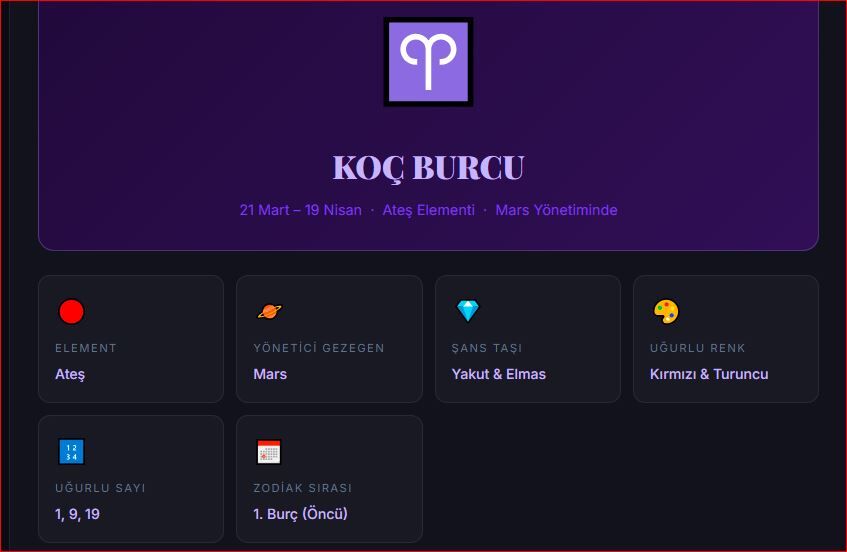Click the ŞANS TAŞI card label
Viewport: 847px width, 552px height.
coord(487,348)
